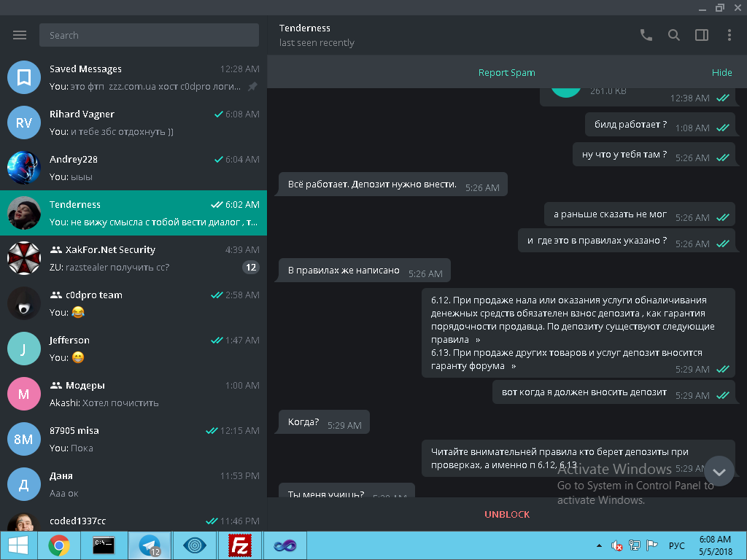The width and height of the screenshot is (747, 560).
Task: Search messages in this chat
Action: 674,35
